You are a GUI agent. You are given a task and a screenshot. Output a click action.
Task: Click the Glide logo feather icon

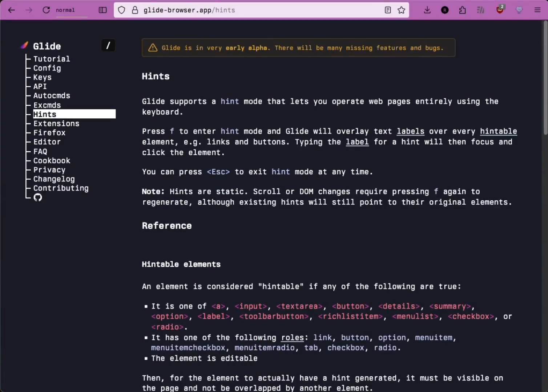[24, 45]
